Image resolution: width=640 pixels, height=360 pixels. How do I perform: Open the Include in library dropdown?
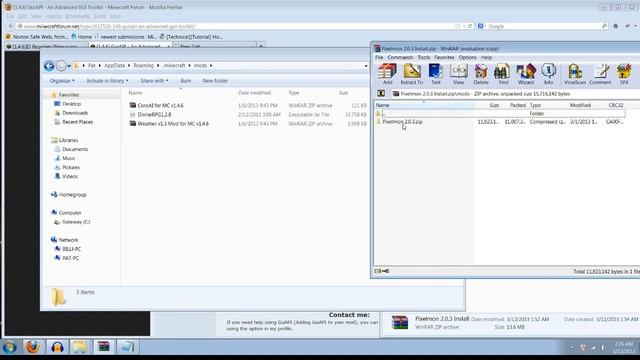tap(107, 81)
